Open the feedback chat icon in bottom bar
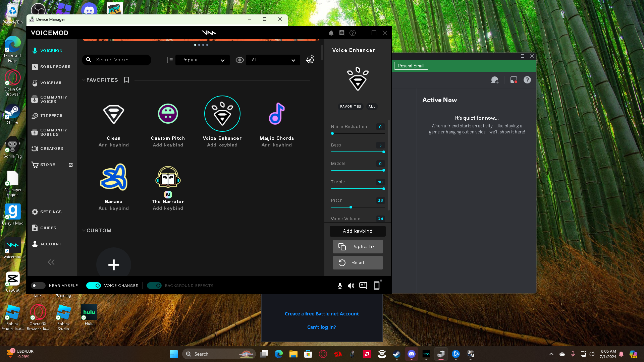Screen dimensions: 644x362 (x=363, y=286)
